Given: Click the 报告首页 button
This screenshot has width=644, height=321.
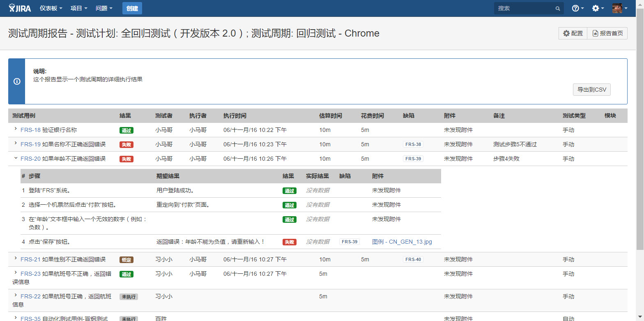Looking at the screenshot, I should (x=607, y=33).
